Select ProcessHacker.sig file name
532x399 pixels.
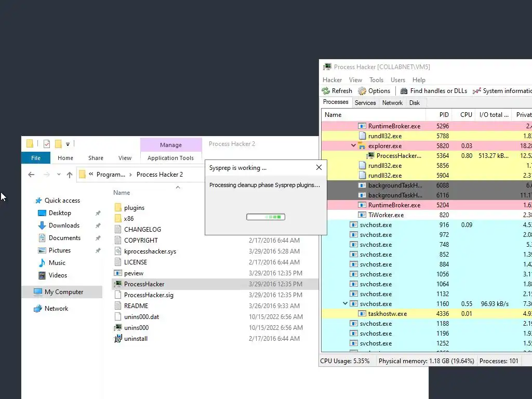click(x=149, y=295)
